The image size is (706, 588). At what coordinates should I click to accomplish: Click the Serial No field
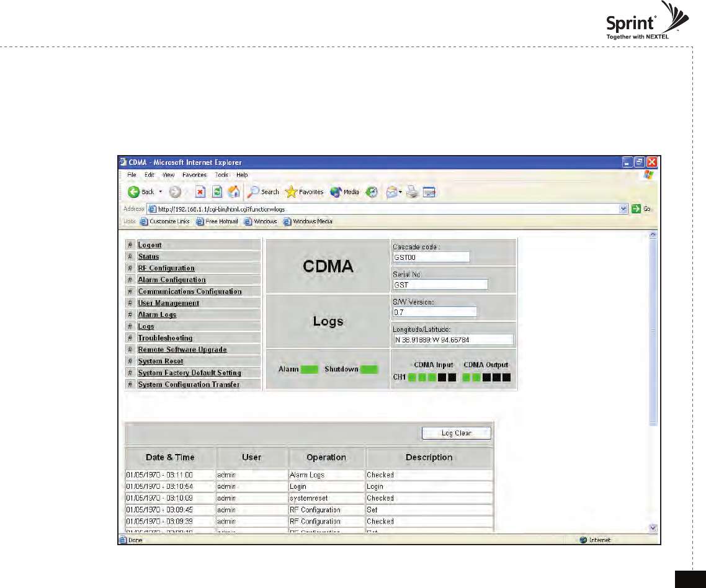440,285
